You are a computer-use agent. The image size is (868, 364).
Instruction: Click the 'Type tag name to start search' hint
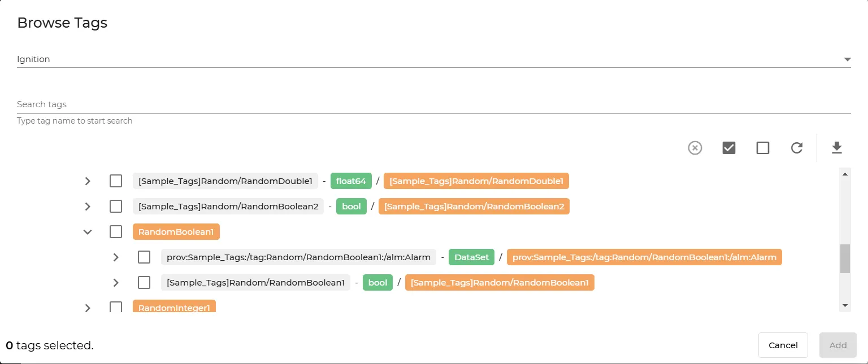[x=75, y=121]
